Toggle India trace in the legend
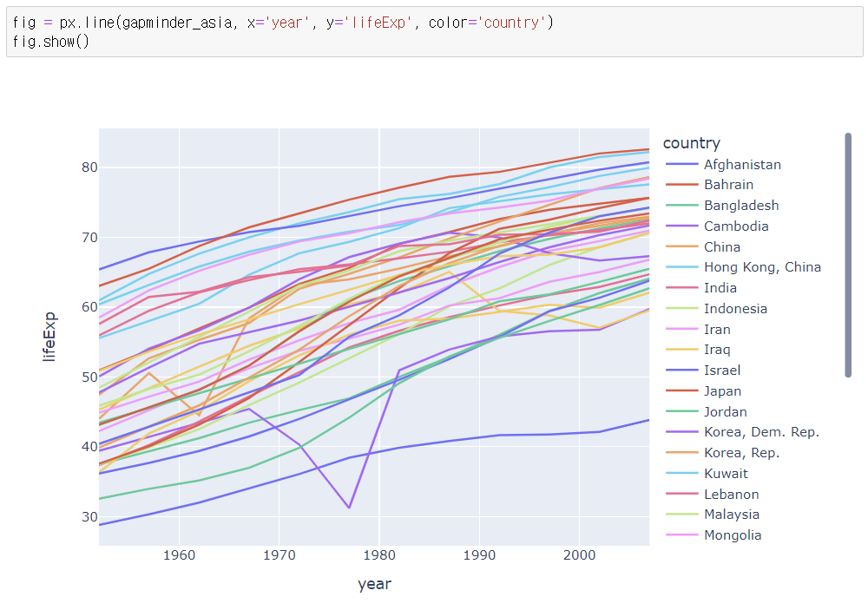Screen dimensions: 868x610 pos(701,288)
